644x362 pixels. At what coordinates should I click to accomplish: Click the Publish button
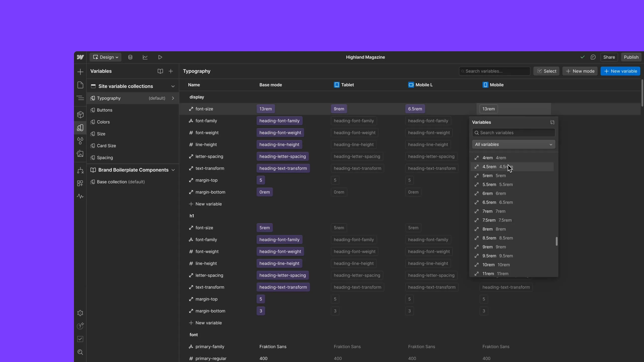pos(631,57)
